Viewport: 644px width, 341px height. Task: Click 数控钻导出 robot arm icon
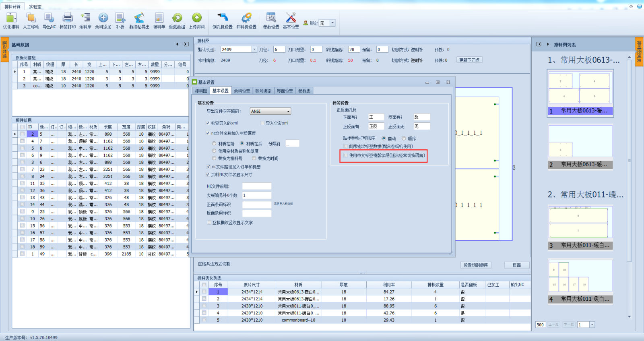pos(139,18)
